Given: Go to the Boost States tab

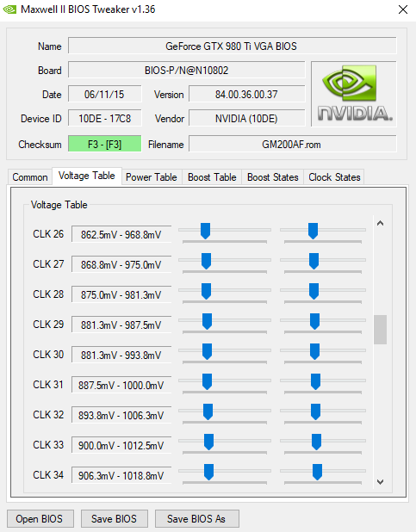Looking at the screenshot, I should (273, 177).
